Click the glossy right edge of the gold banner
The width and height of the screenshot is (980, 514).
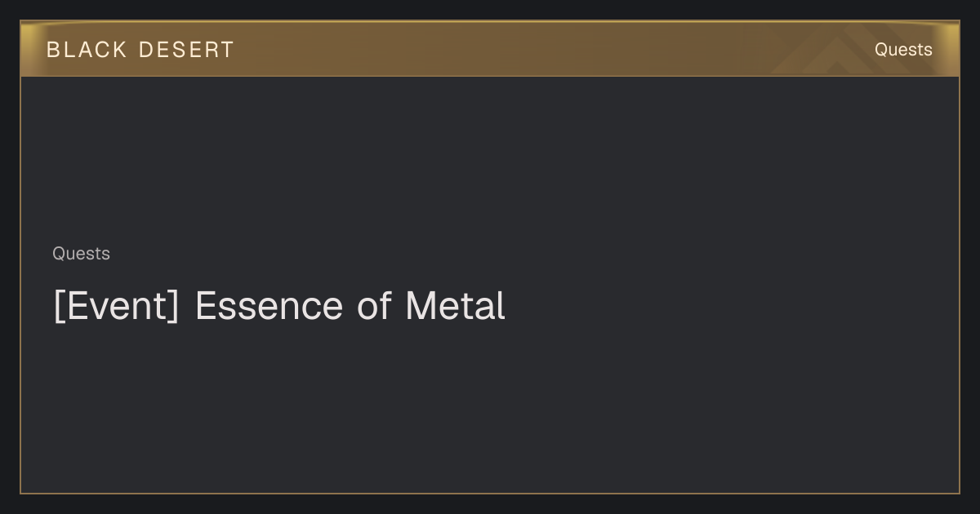[951, 49]
